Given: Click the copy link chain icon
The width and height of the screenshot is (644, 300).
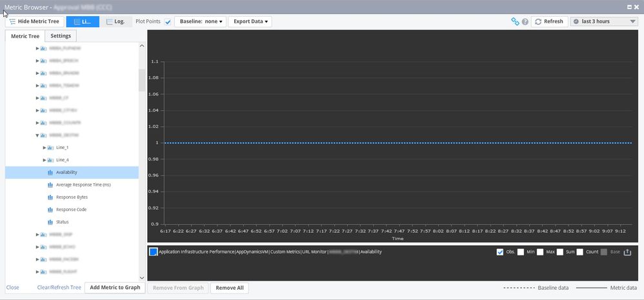Looking at the screenshot, I should point(515,21).
